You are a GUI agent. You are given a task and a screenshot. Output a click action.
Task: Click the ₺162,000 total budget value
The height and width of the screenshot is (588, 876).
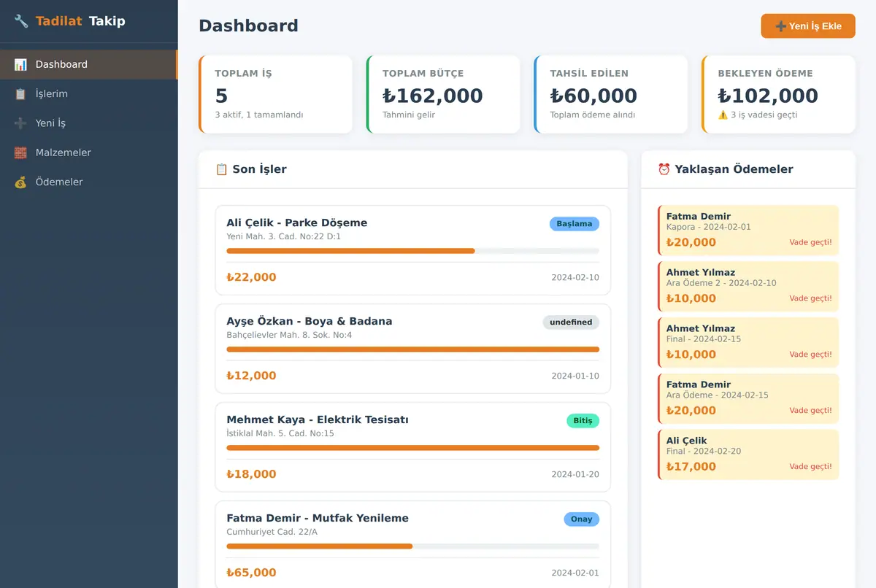433,96
